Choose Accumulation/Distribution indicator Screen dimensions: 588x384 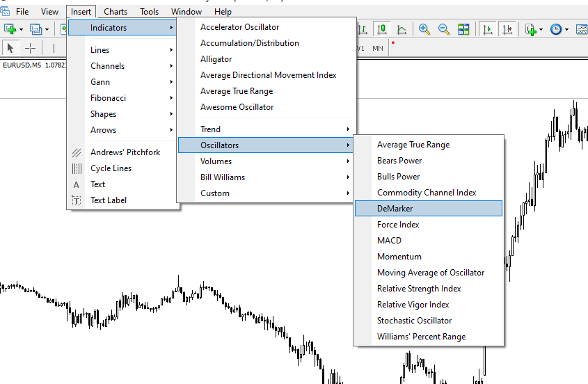[266, 43]
